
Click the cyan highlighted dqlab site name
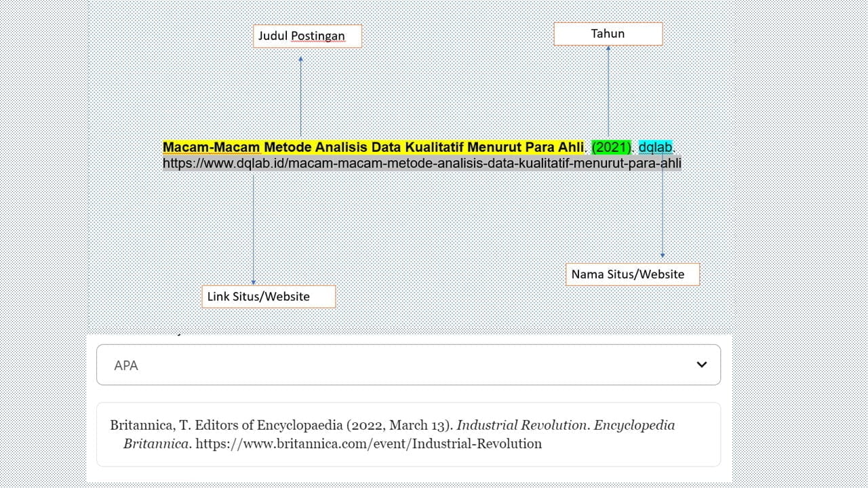656,147
